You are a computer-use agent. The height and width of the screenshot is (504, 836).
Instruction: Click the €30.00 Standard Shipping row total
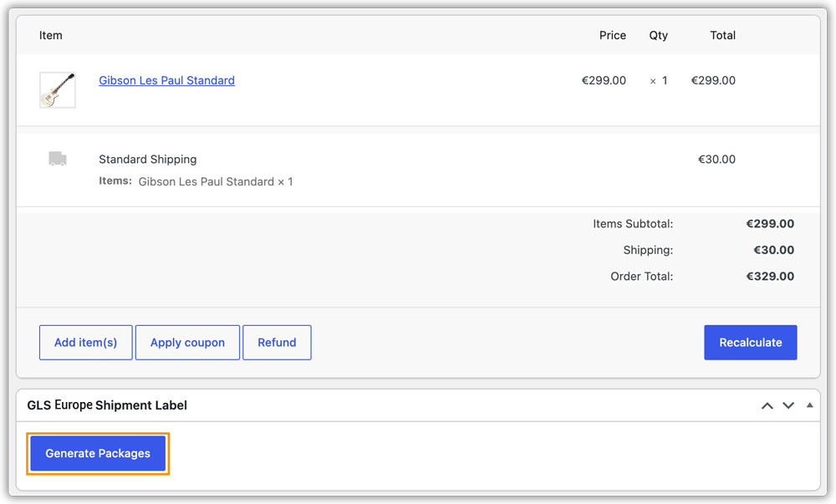pyautogui.click(x=716, y=160)
